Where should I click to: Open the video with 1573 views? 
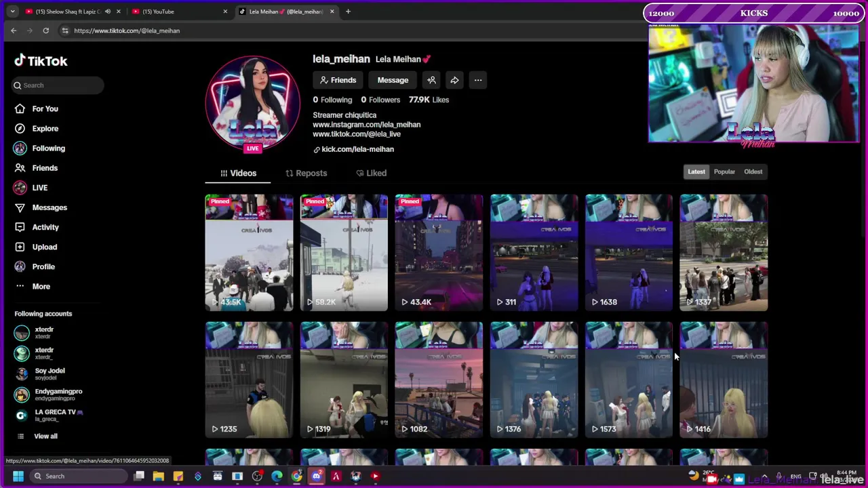coord(629,380)
